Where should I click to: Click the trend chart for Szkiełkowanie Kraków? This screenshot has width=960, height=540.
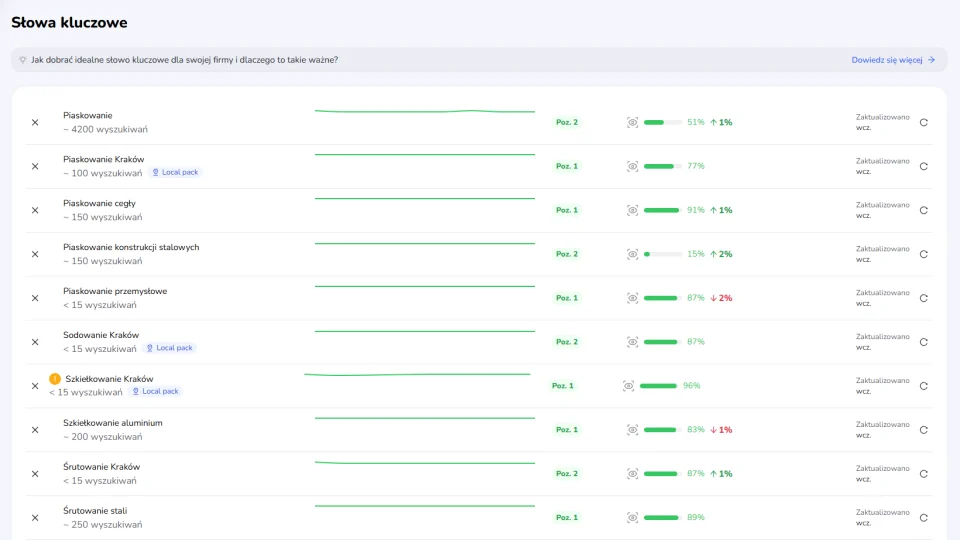[x=417, y=374]
